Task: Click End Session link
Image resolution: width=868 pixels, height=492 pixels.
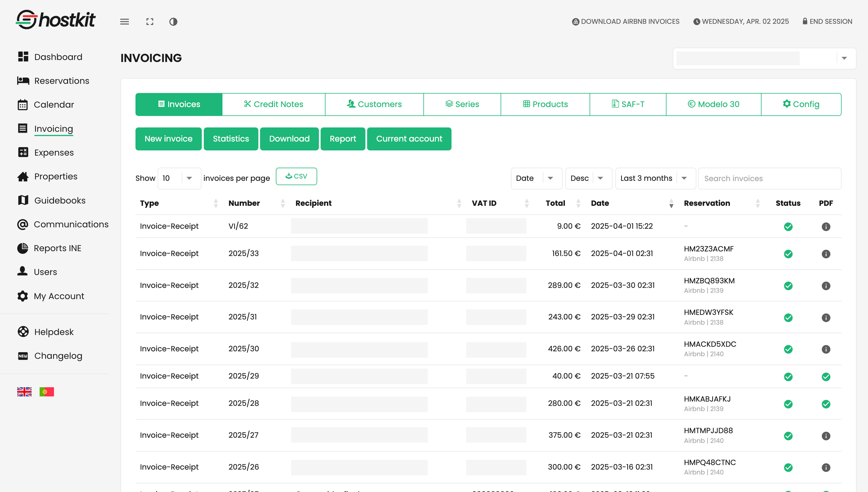Action: pyautogui.click(x=827, y=21)
